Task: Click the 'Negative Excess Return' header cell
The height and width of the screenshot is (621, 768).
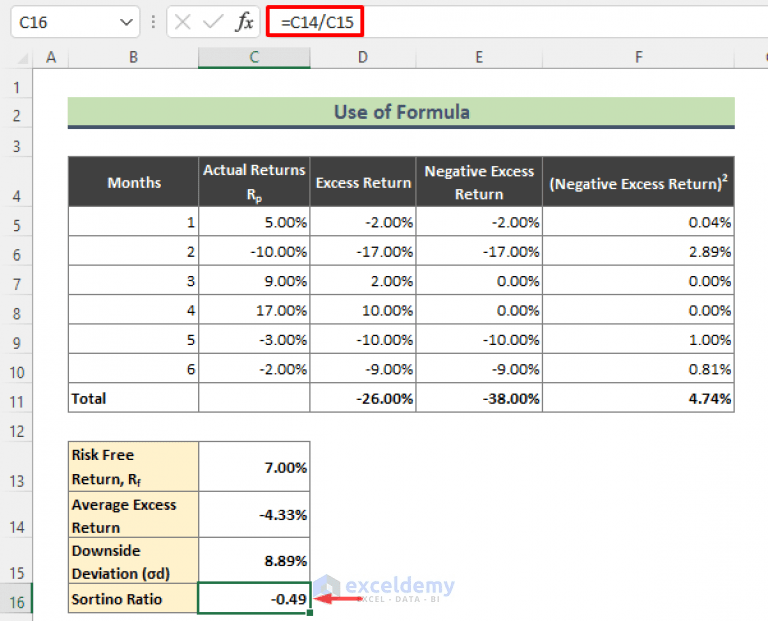Action: tap(479, 182)
